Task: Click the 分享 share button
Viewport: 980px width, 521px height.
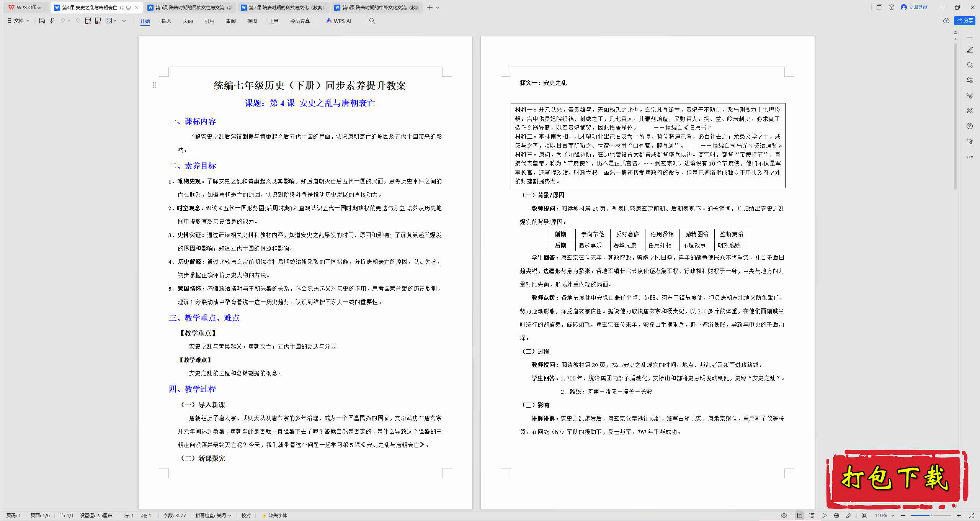Action: 965,21
